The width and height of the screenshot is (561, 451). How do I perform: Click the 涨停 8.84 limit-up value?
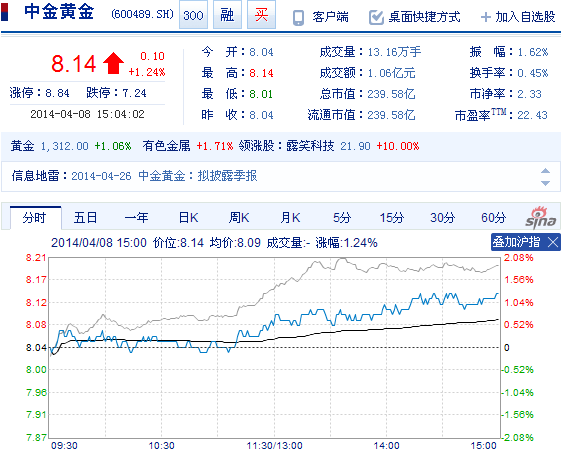[57, 93]
